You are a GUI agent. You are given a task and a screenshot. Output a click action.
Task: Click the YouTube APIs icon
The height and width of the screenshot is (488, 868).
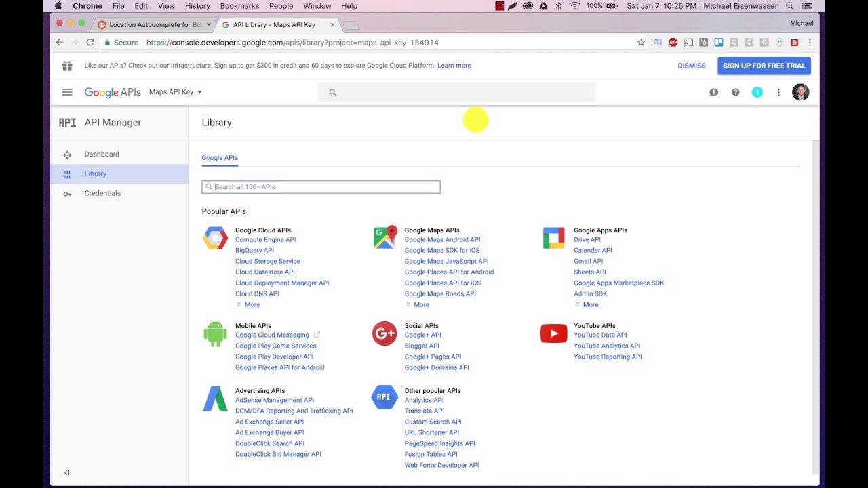(553, 333)
